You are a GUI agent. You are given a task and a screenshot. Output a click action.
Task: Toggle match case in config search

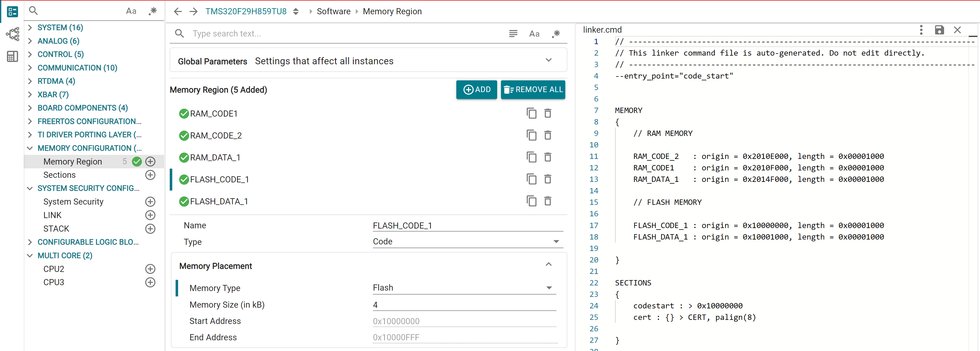click(534, 33)
